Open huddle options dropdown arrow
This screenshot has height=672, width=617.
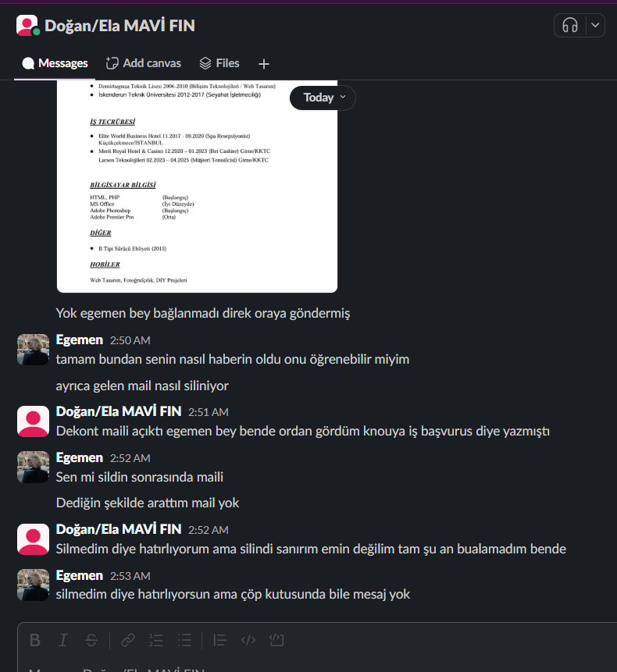click(595, 25)
